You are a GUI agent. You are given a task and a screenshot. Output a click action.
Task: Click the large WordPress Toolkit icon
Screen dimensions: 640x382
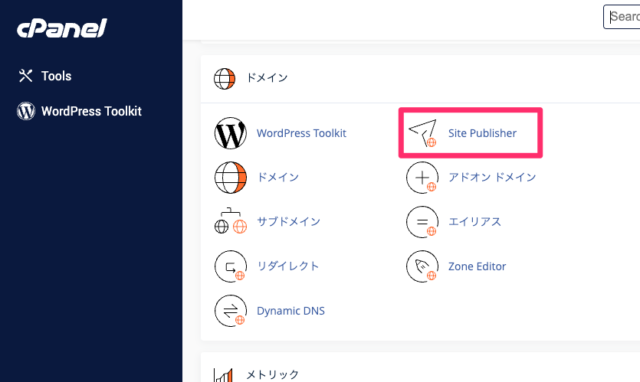pos(230,133)
